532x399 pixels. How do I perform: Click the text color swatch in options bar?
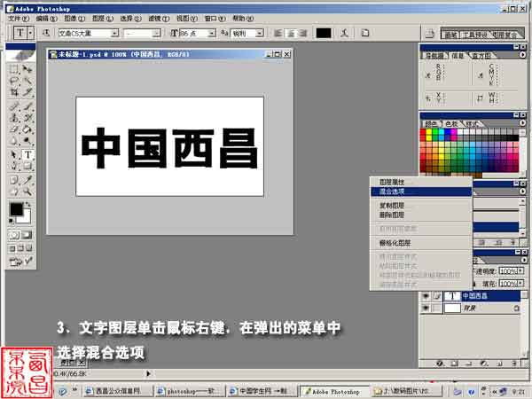tap(324, 34)
